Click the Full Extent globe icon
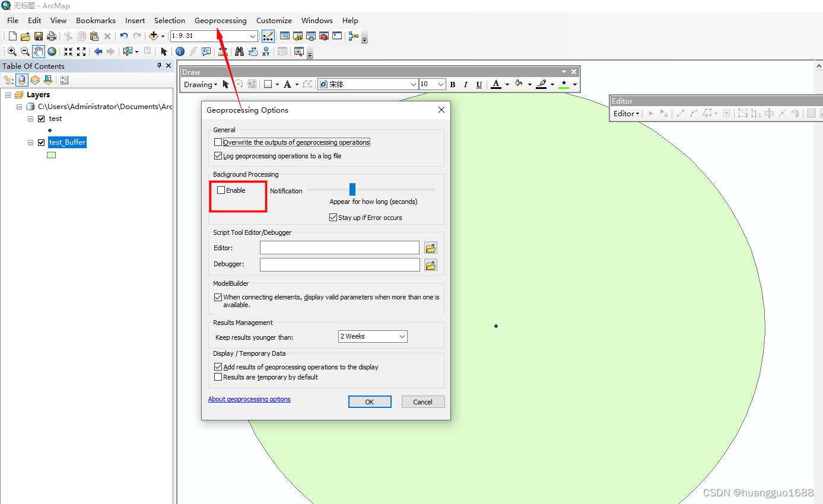This screenshot has width=823, height=504. [52, 52]
